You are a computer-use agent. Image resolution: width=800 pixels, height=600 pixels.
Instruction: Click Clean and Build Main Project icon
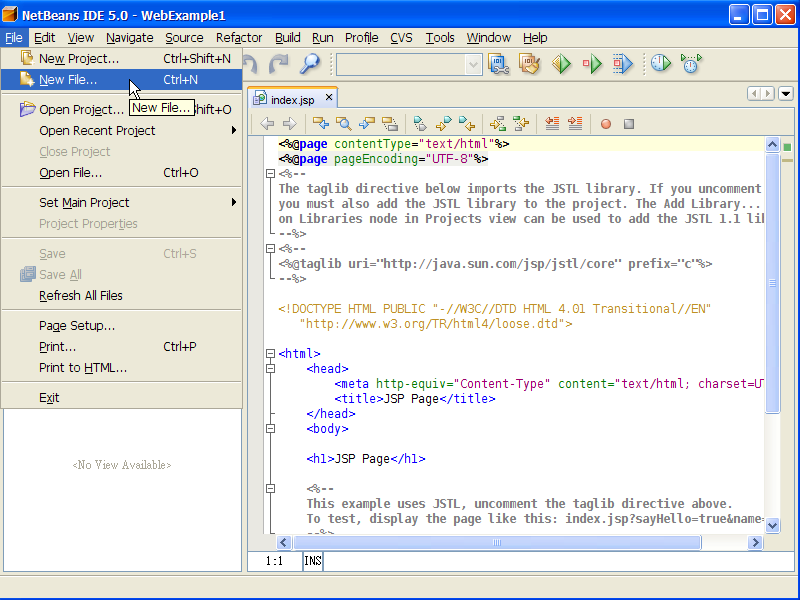click(x=530, y=64)
